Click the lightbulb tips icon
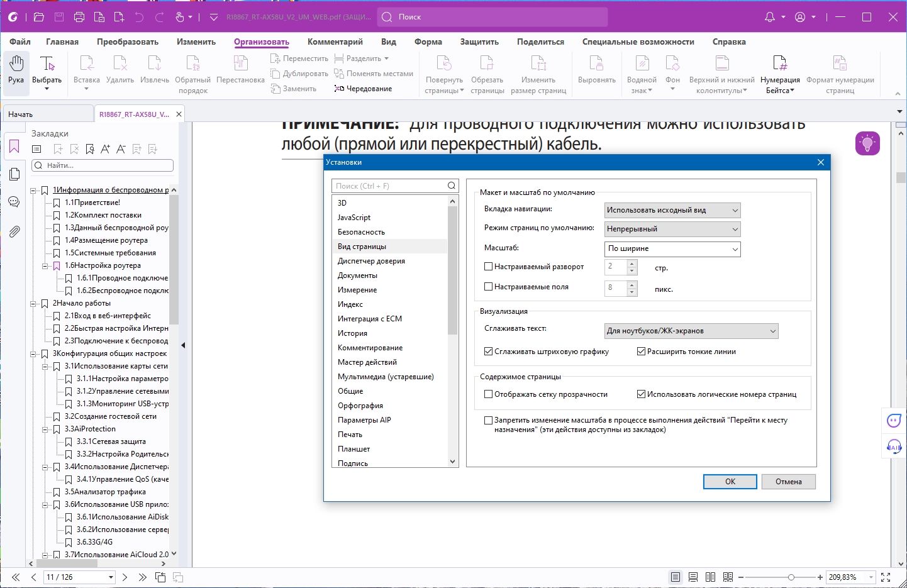This screenshot has width=907, height=588. [x=867, y=143]
